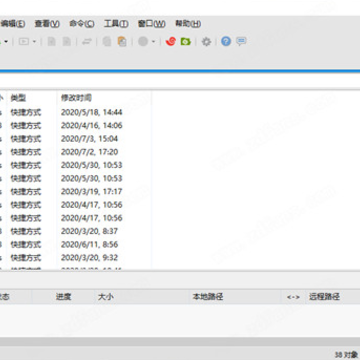Select the file modified 2020/3/20, 8:37
Viewport: 360px width, 360px height.
click(x=89, y=231)
